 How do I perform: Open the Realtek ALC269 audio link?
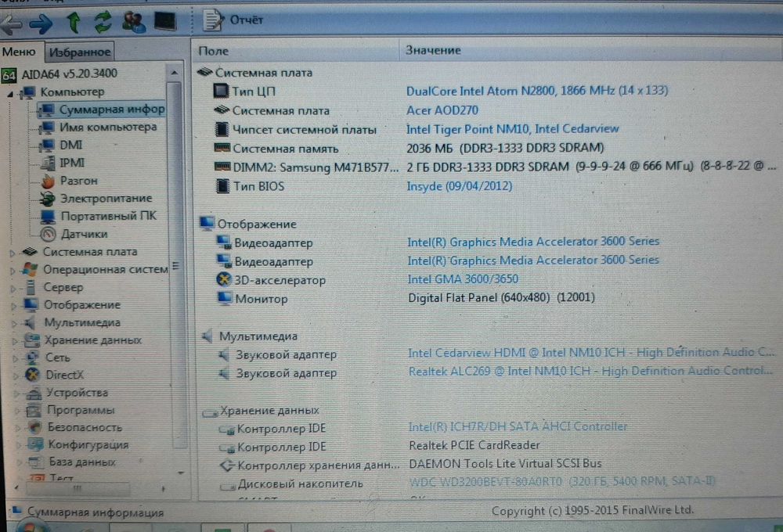click(x=590, y=372)
